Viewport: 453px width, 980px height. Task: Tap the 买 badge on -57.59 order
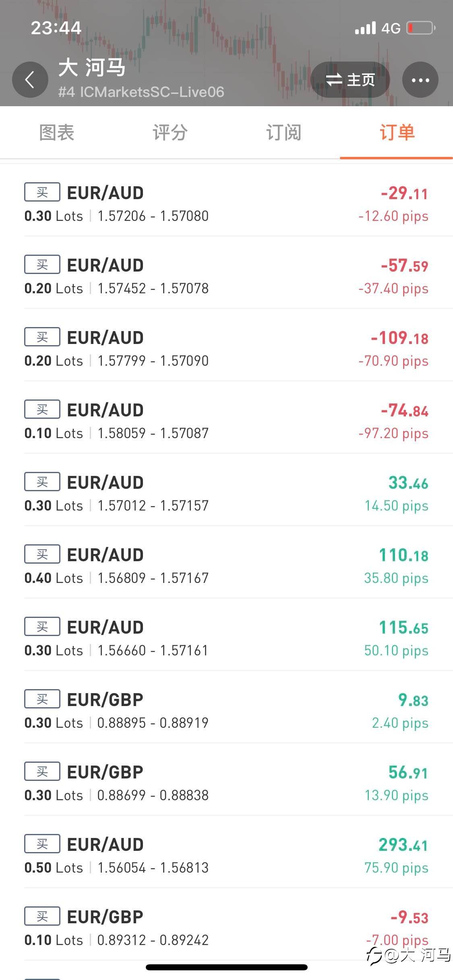pyautogui.click(x=42, y=264)
